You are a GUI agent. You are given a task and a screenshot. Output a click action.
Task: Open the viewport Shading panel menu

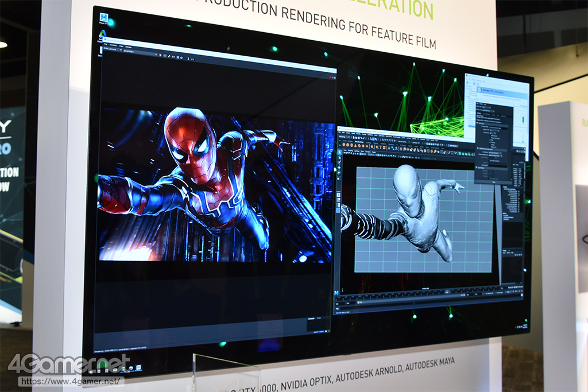[x=350, y=150]
